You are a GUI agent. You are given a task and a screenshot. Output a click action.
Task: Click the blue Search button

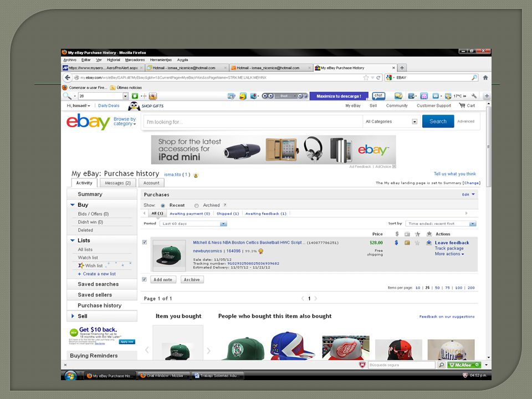click(438, 121)
